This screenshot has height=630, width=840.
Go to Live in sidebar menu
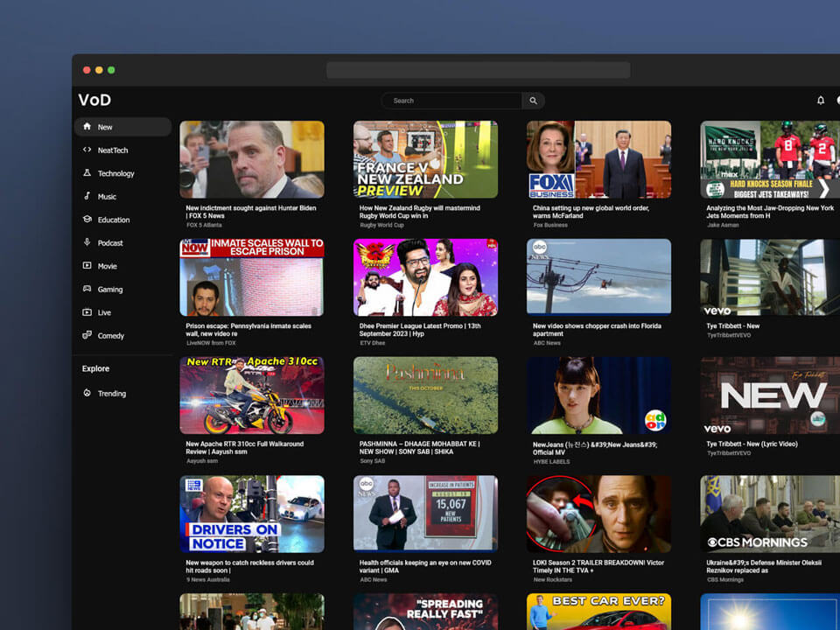(x=104, y=312)
